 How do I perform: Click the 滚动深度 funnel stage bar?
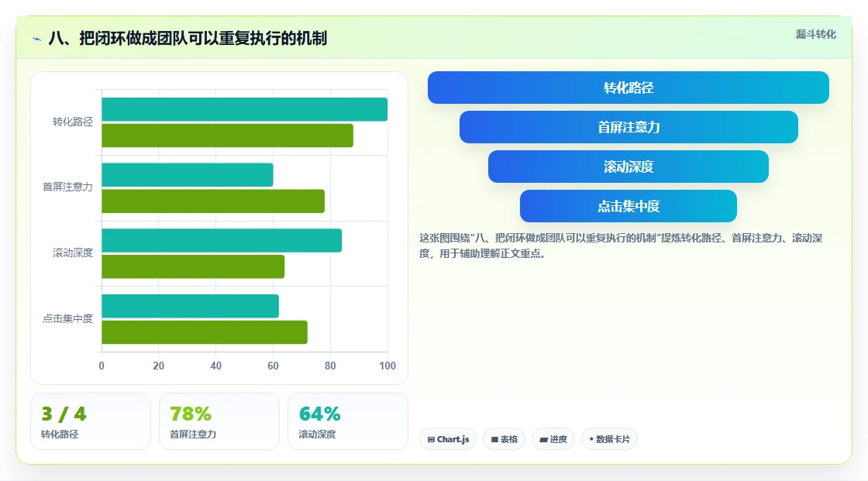(x=629, y=167)
